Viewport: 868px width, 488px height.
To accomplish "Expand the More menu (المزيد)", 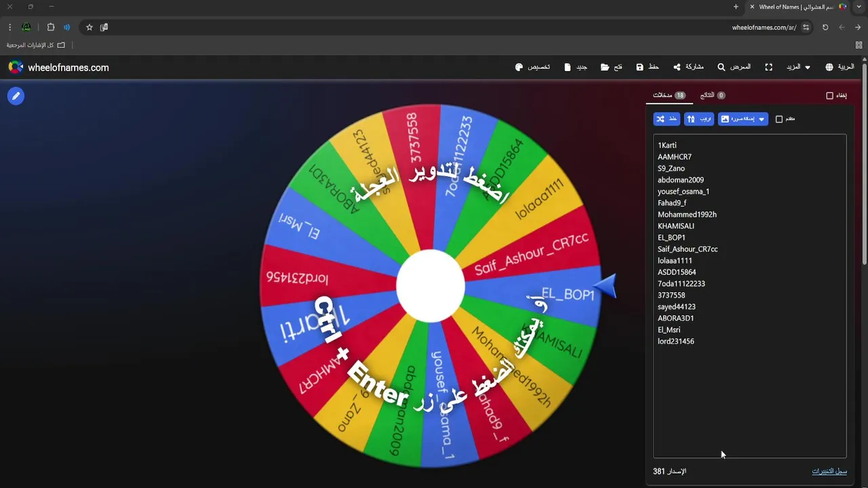I will point(798,67).
